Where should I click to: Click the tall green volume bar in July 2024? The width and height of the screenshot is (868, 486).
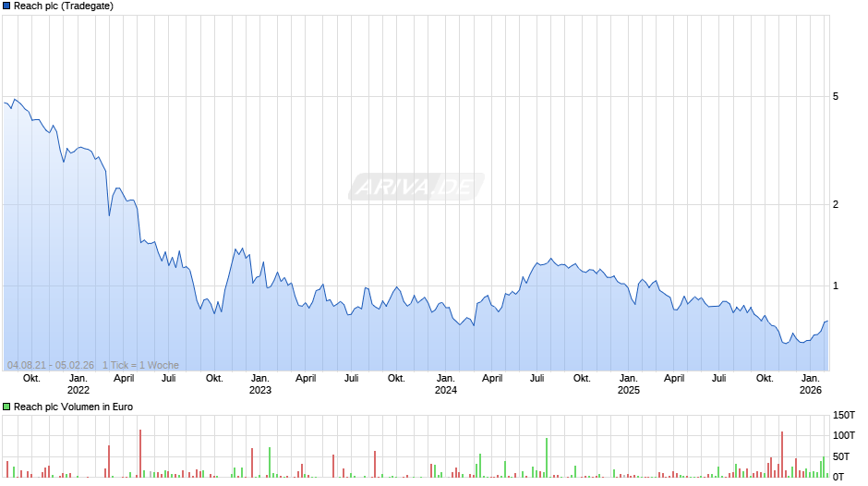tap(547, 457)
